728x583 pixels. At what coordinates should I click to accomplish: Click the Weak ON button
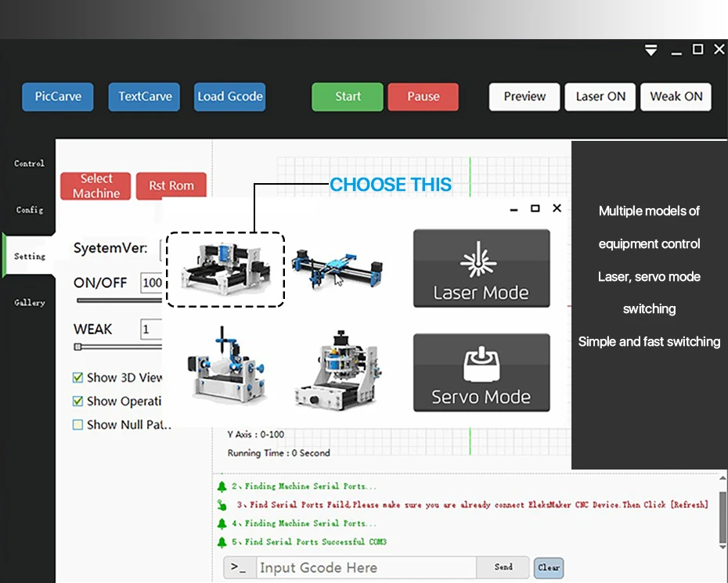click(x=676, y=96)
